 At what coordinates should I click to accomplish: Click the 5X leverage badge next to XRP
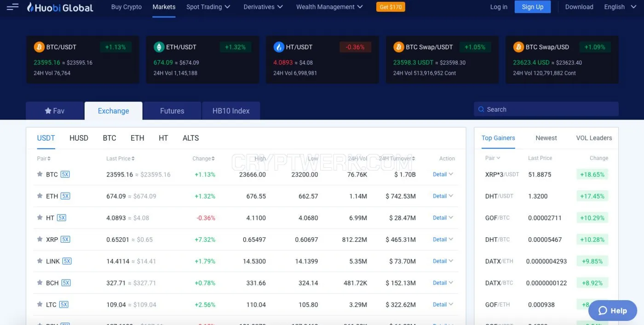65,239
